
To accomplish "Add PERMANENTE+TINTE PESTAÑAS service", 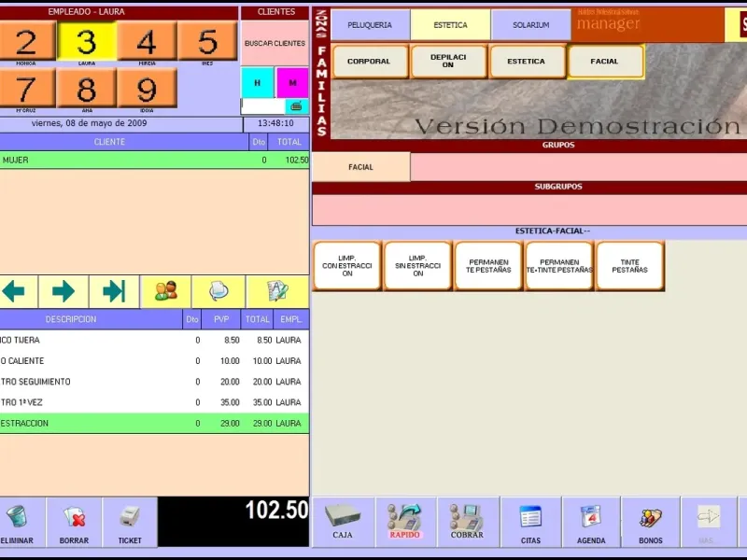I will [559, 266].
